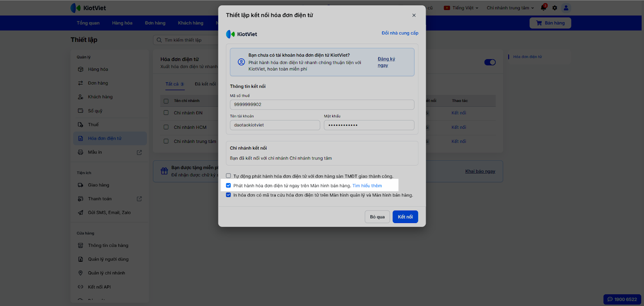This screenshot has height=306, width=644.
Task: Open the Đơn hàng top menu
Action: (155, 23)
